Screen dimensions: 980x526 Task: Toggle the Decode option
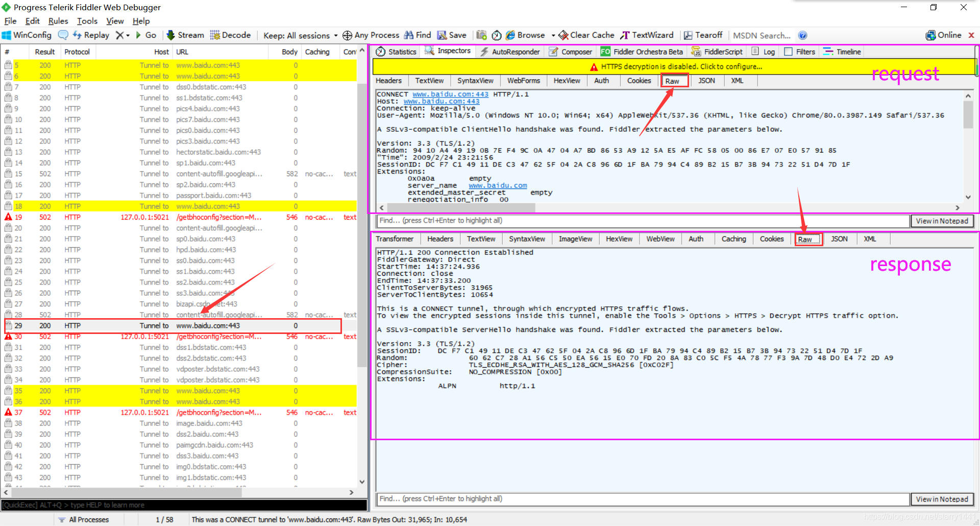230,35
